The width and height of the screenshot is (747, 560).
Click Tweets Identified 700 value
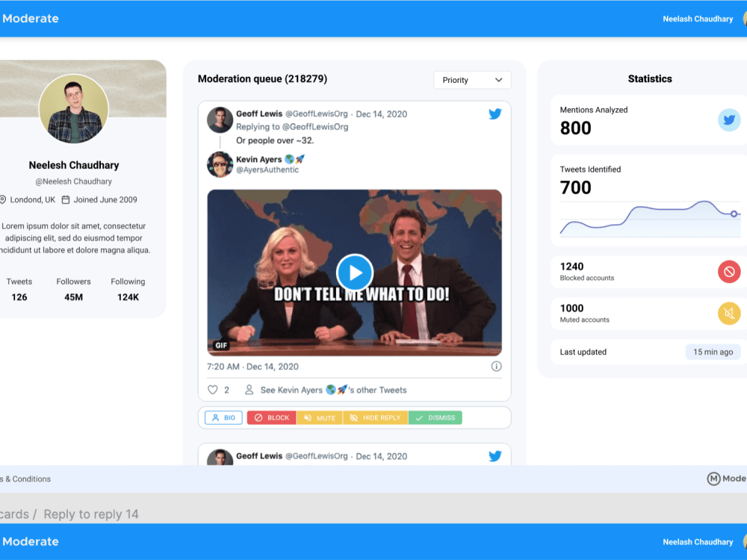[x=575, y=187]
